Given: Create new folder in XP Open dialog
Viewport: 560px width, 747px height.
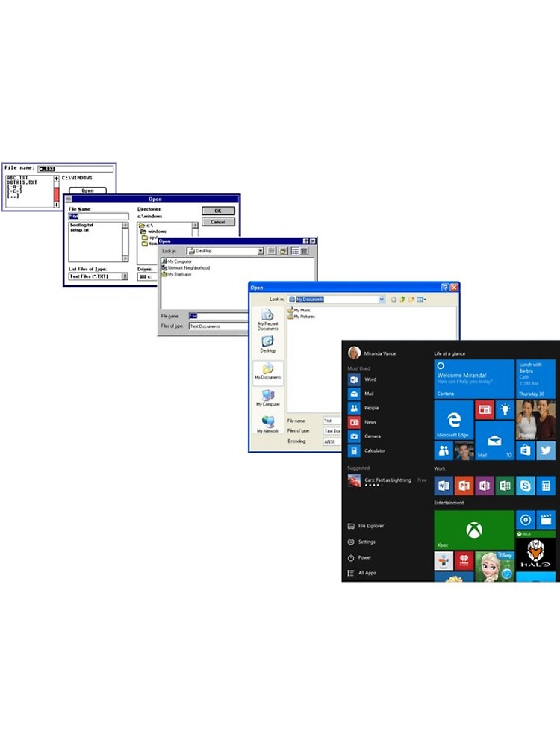Looking at the screenshot, I should point(411,300).
